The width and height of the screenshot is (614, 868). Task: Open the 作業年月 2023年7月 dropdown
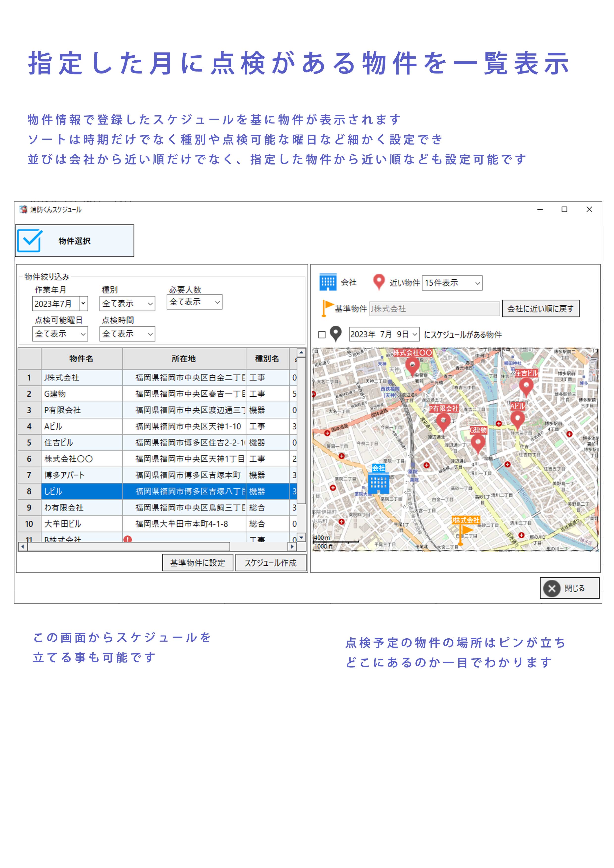coord(83,303)
